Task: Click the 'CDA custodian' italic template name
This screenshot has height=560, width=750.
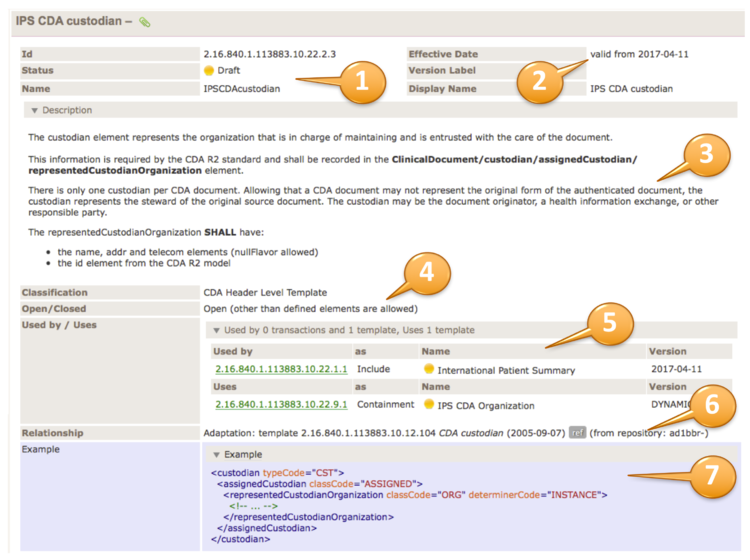Action: pyautogui.click(x=471, y=433)
